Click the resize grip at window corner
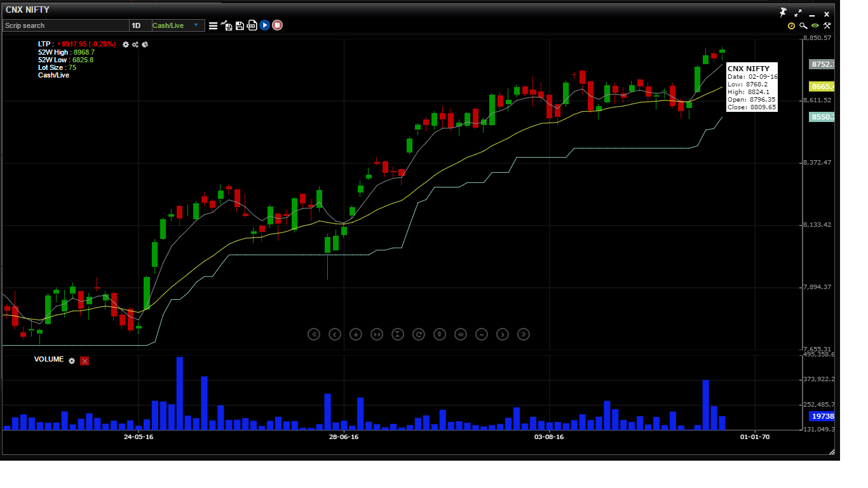868x488 pixels. tap(832, 452)
